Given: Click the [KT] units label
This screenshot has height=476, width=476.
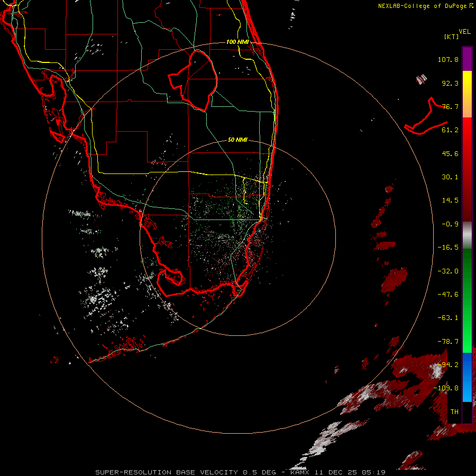Looking at the screenshot, I should pyautogui.click(x=452, y=36).
